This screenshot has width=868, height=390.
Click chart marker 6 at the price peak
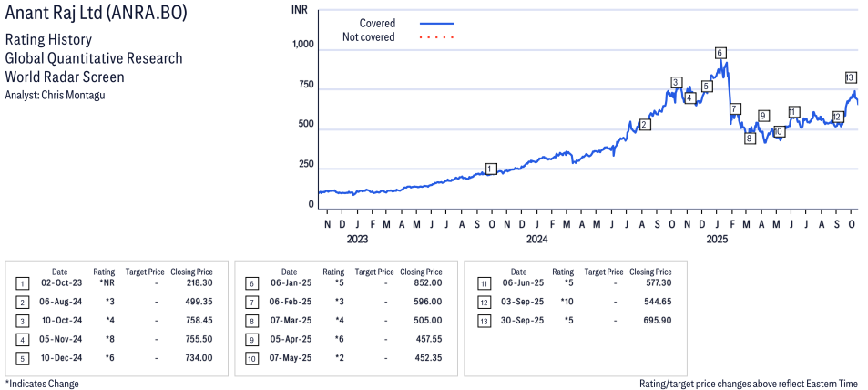(x=720, y=53)
